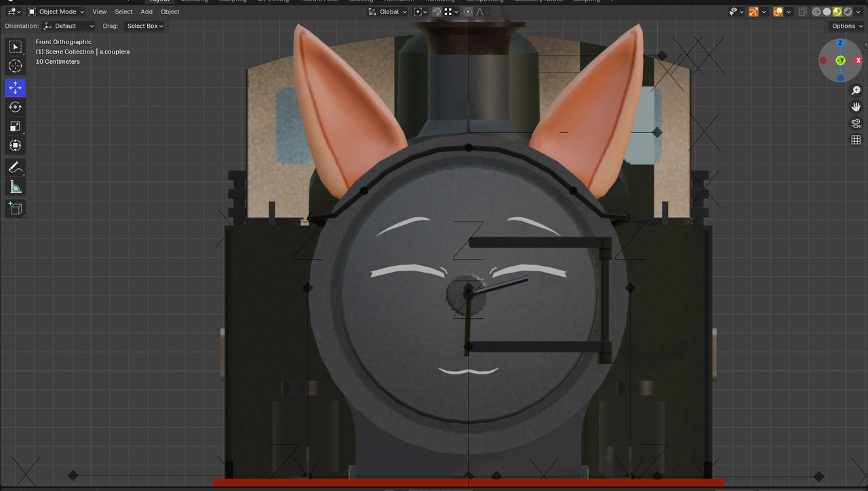The image size is (868, 491).
Task: Toggle Proportional Editing in the header
Action: coord(468,12)
